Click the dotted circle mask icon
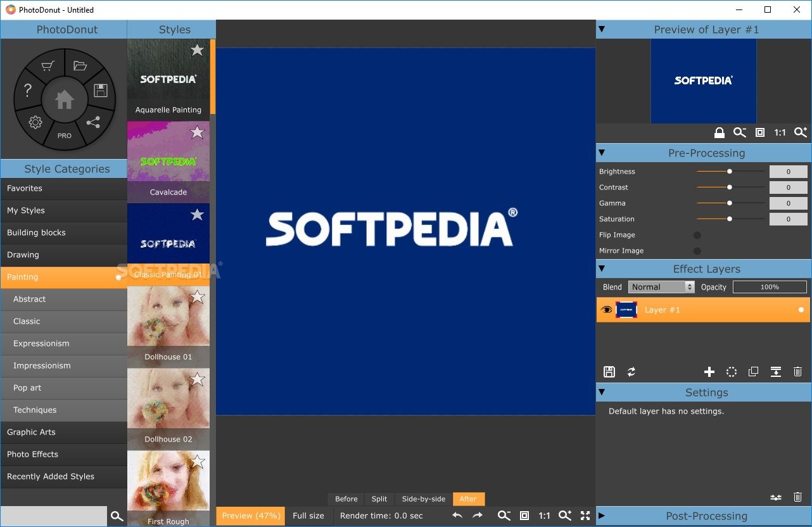This screenshot has width=812, height=527. click(x=732, y=372)
